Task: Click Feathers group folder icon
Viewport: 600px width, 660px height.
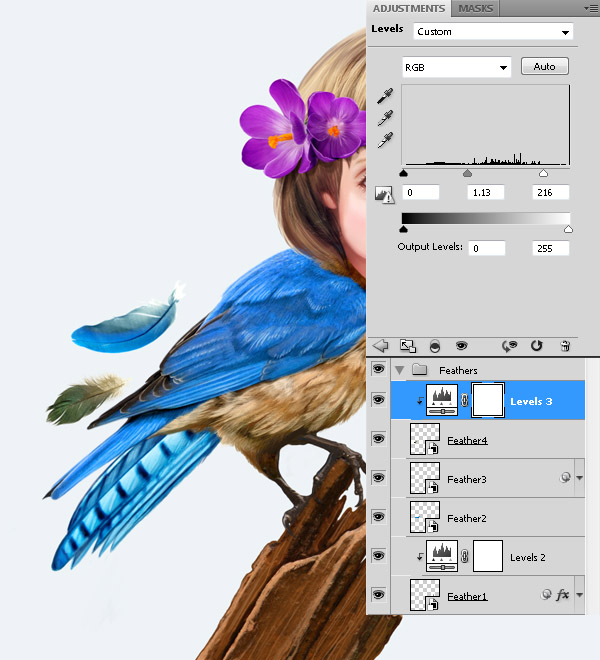Action: (419, 370)
